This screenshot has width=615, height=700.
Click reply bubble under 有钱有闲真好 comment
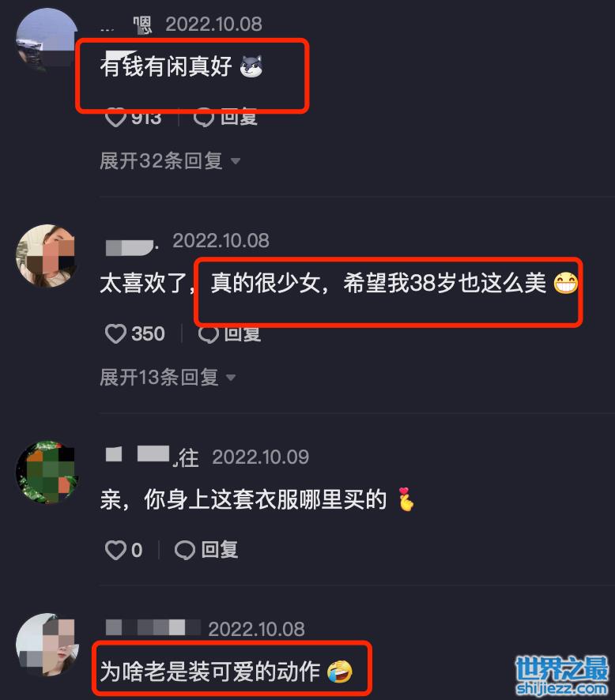coord(204,119)
